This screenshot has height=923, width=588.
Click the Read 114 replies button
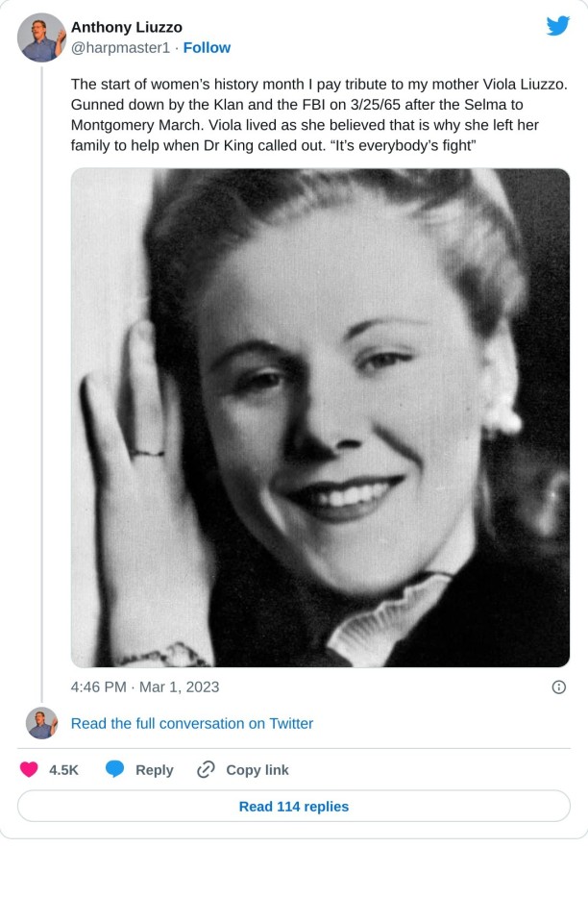(x=294, y=806)
